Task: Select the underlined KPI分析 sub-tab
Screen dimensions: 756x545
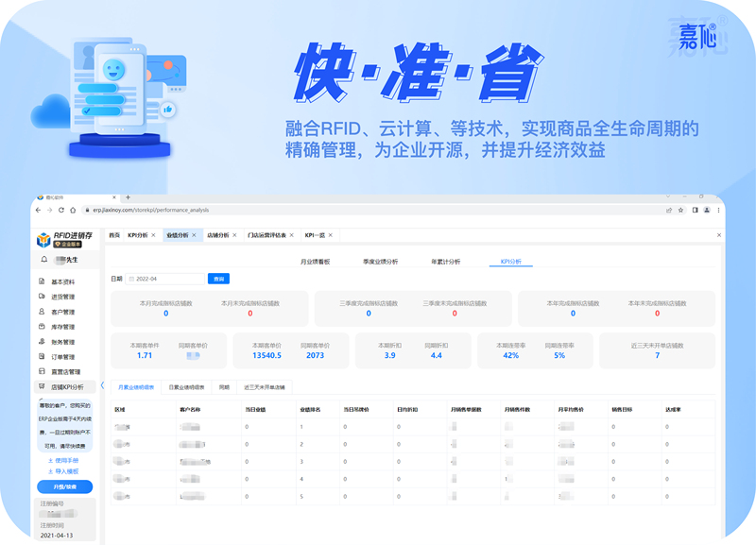Action: tap(511, 262)
